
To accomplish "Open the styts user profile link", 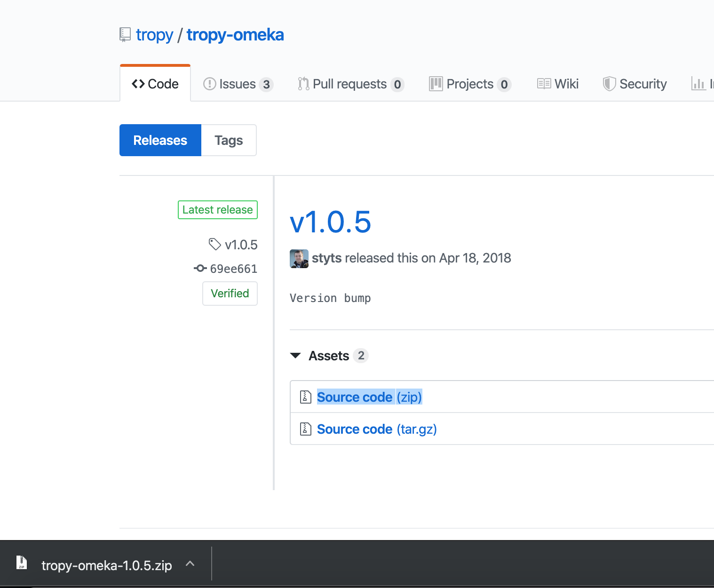I will pyautogui.click(x=326, y=258).
